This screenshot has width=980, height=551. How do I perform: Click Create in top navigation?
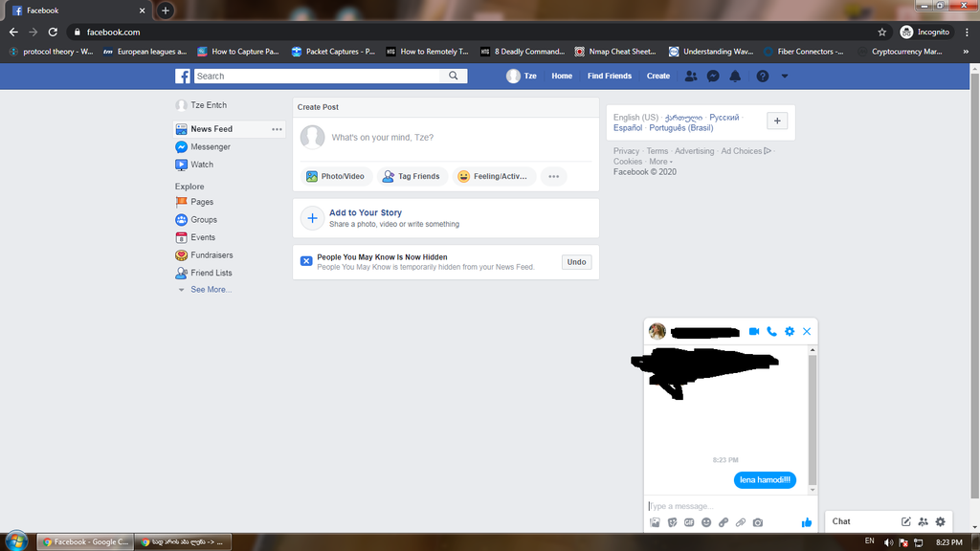pyautogui.click(x=658, y=76)
